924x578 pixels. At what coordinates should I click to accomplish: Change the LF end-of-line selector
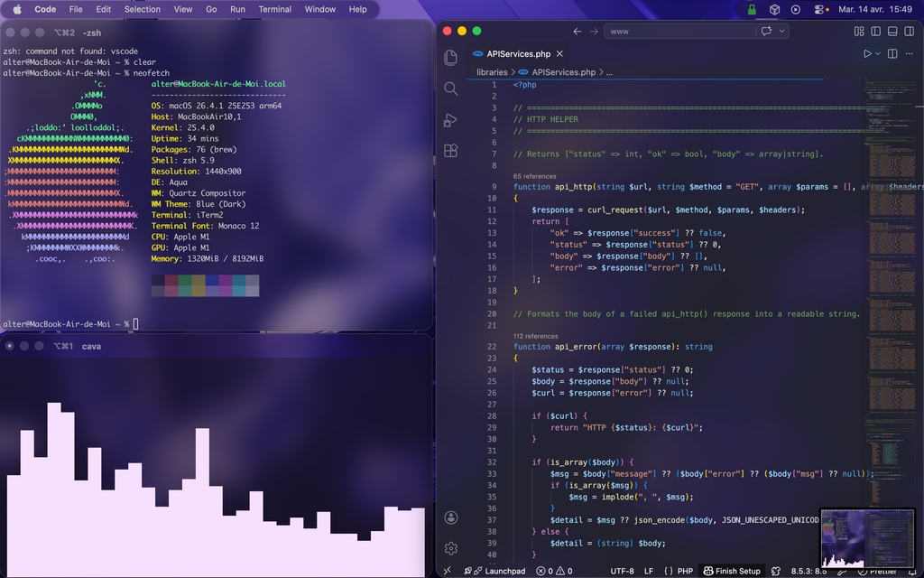[x=648, y=571]
